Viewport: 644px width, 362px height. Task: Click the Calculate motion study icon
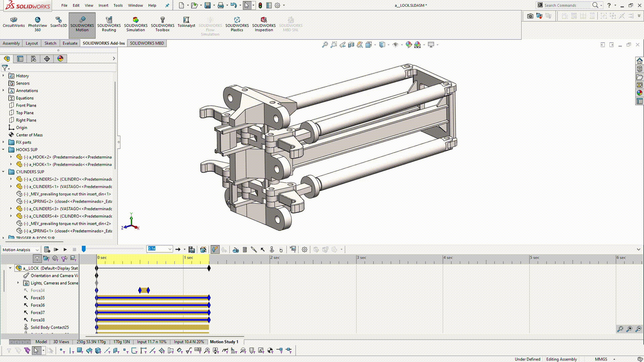(x=47, y=249)
